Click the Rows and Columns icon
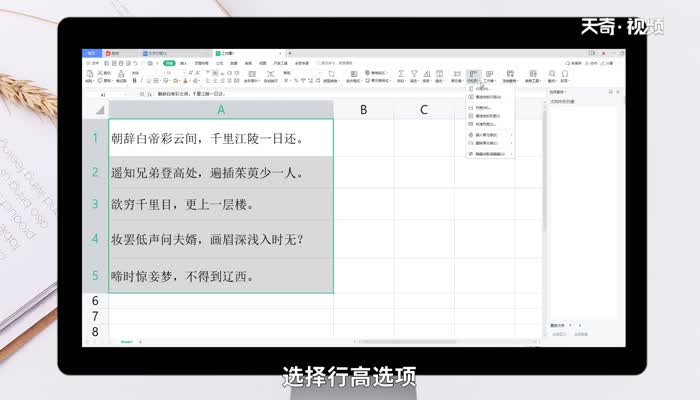Image resolution: width=700 pixels, height=400 pixels. pos(473,74)
